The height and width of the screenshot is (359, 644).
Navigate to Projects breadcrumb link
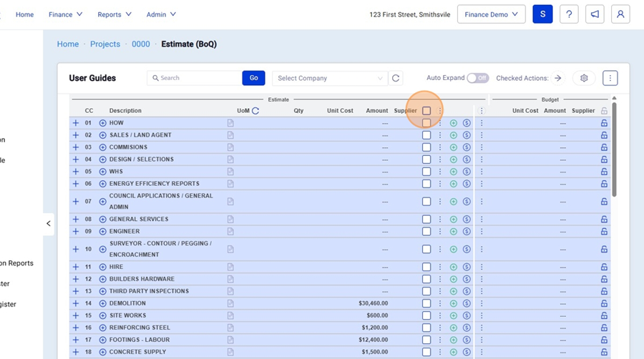coord(105,44)
